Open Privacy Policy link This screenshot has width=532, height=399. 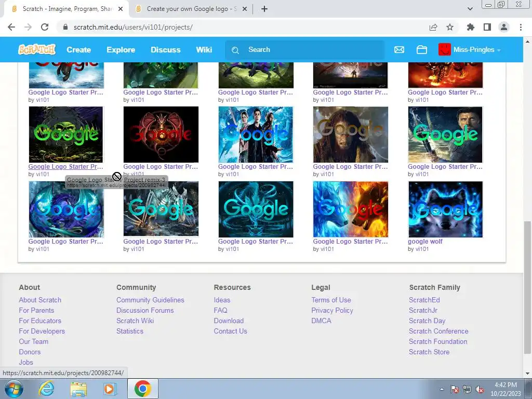(332, 310)
